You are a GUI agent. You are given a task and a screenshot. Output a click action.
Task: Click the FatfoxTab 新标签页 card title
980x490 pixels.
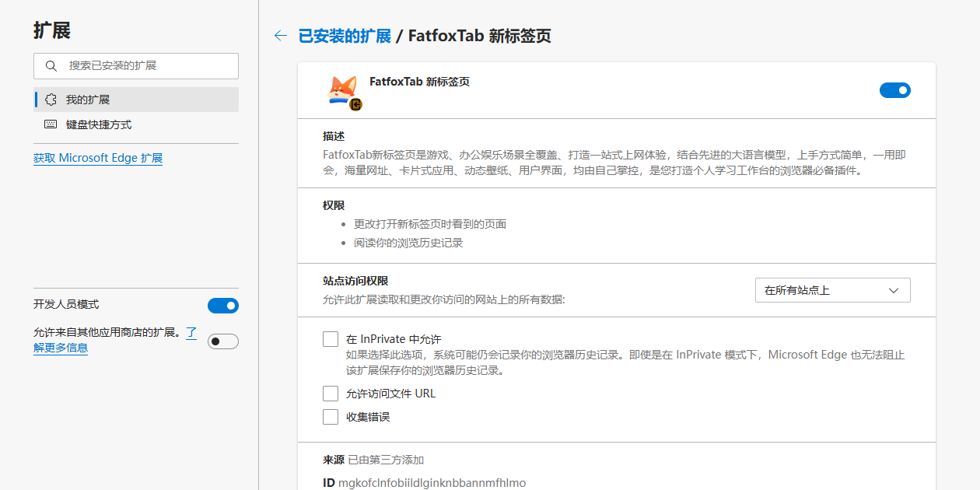419,82
